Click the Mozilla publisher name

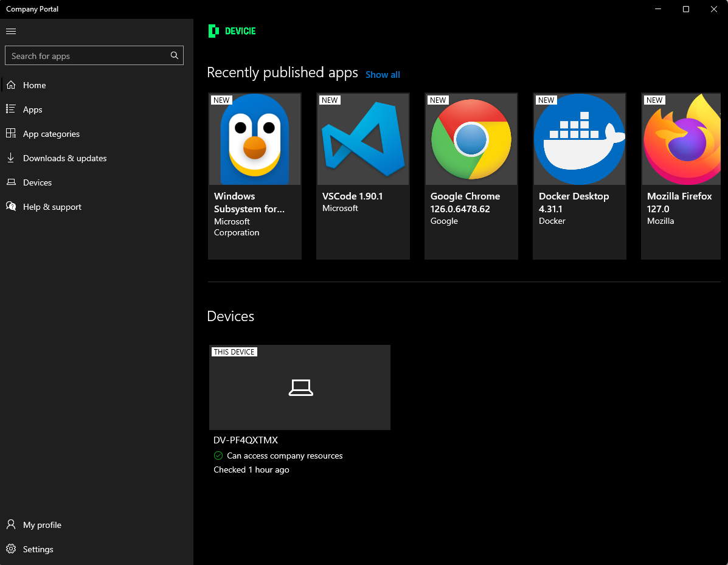(660, 221)
